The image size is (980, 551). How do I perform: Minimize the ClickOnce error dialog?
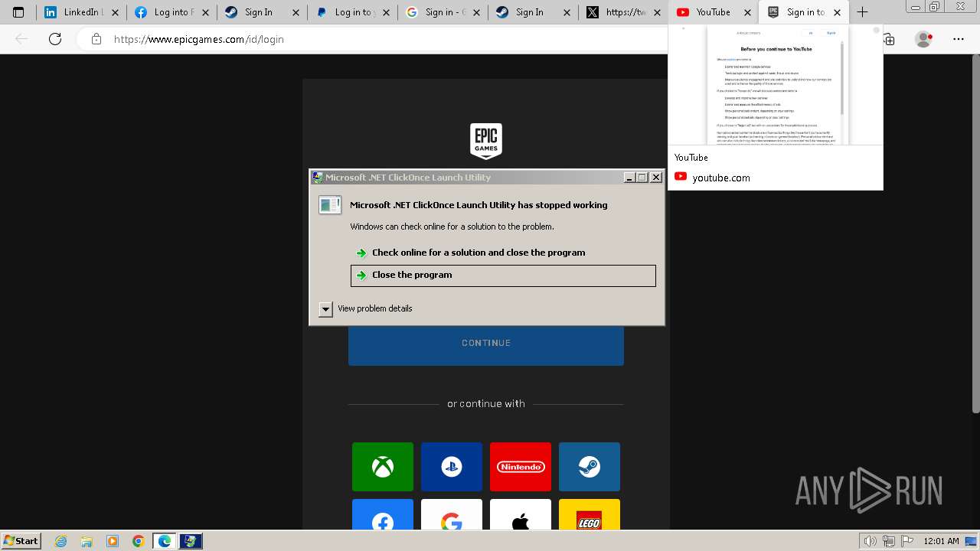tap(629, 178)
